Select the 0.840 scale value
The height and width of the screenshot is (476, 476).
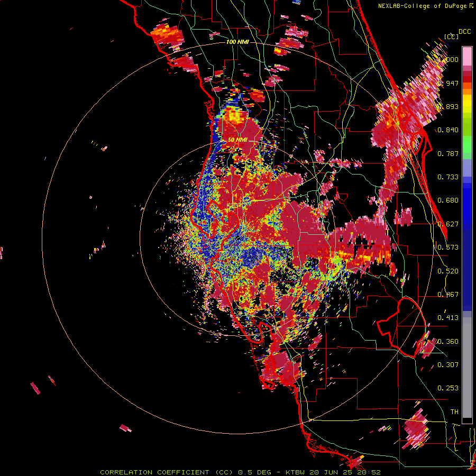click(448, 130)
